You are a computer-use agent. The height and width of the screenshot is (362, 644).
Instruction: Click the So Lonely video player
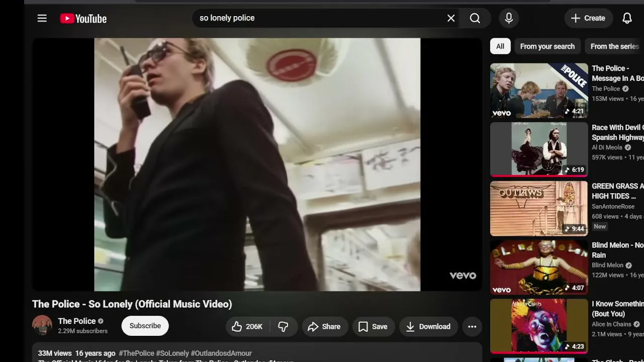point(257,164)
